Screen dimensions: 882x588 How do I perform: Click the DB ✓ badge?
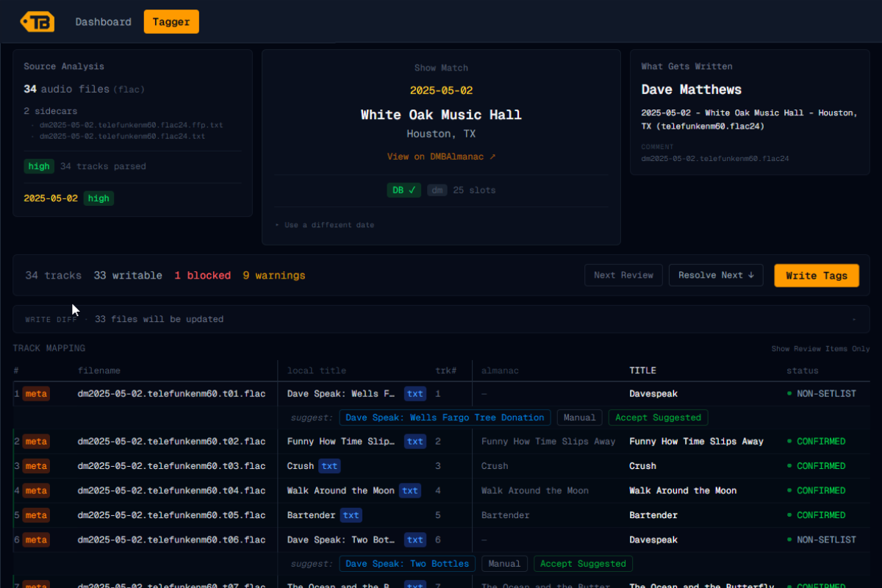[404, 190]
